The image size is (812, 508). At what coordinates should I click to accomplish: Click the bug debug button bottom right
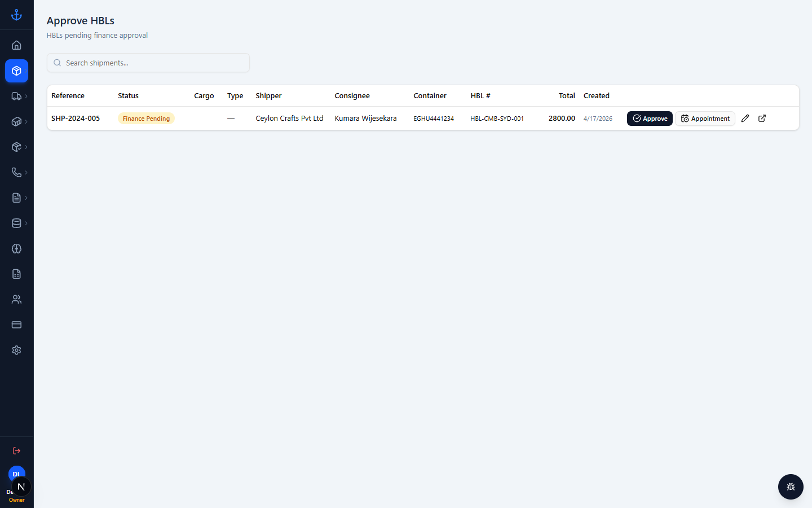tap(791, 487)
